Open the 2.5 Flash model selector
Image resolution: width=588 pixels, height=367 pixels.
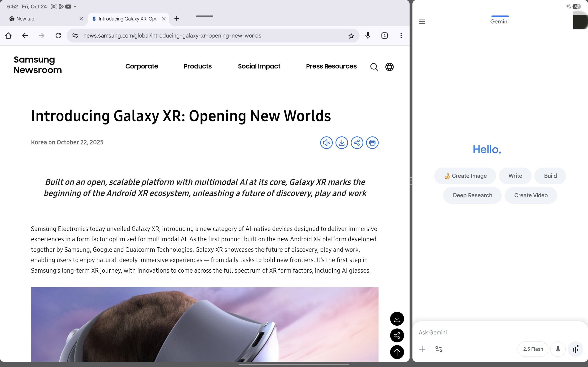(x=533, y=349)
